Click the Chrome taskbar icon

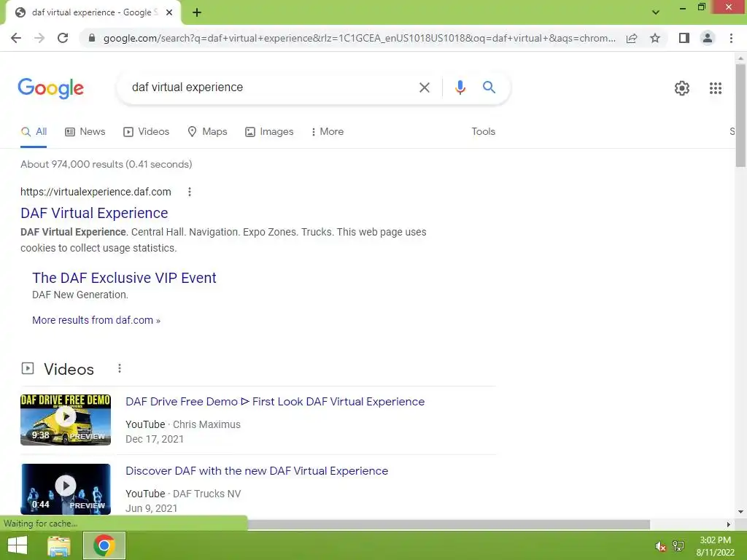click(x=104, y=545)
